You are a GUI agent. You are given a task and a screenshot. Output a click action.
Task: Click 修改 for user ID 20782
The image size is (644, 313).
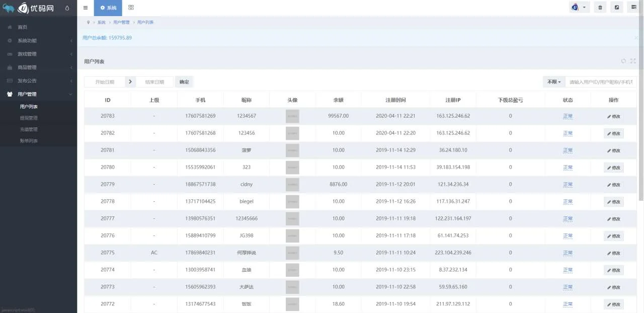[613, 133]
